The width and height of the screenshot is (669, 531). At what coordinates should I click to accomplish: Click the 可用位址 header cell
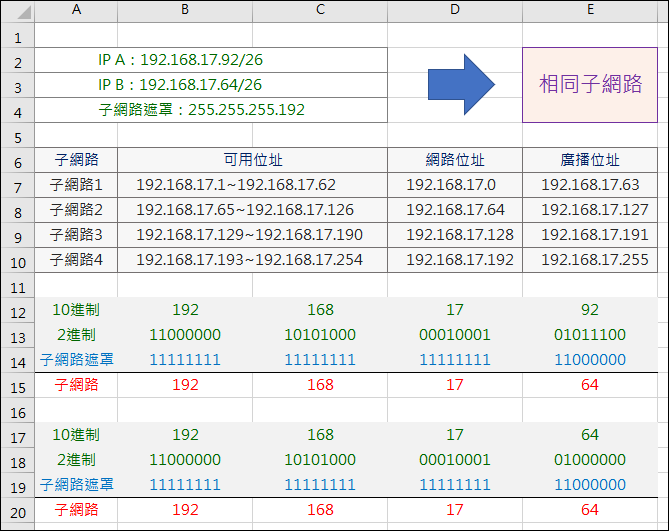coord(253,160)
